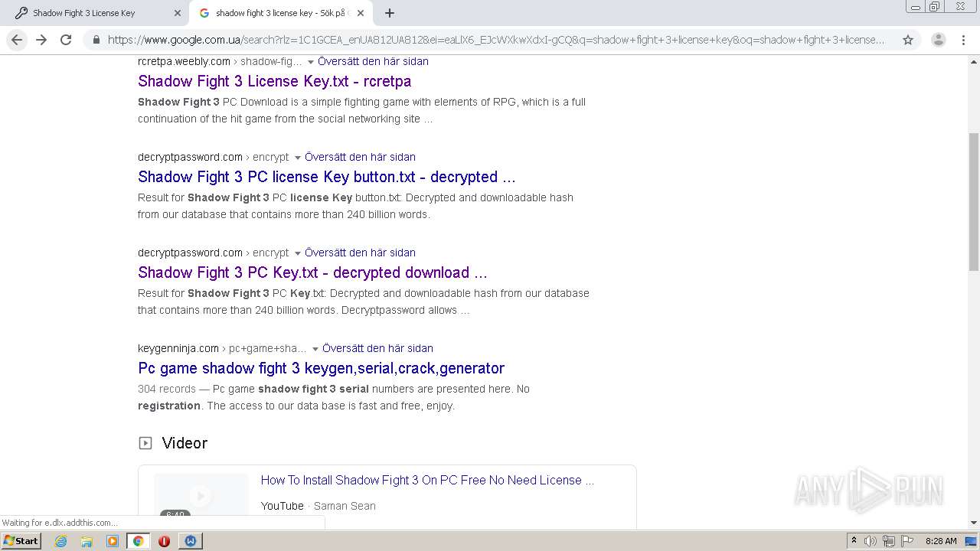
Task: Click the address bar URL
Action: click(x=496, y=40)
